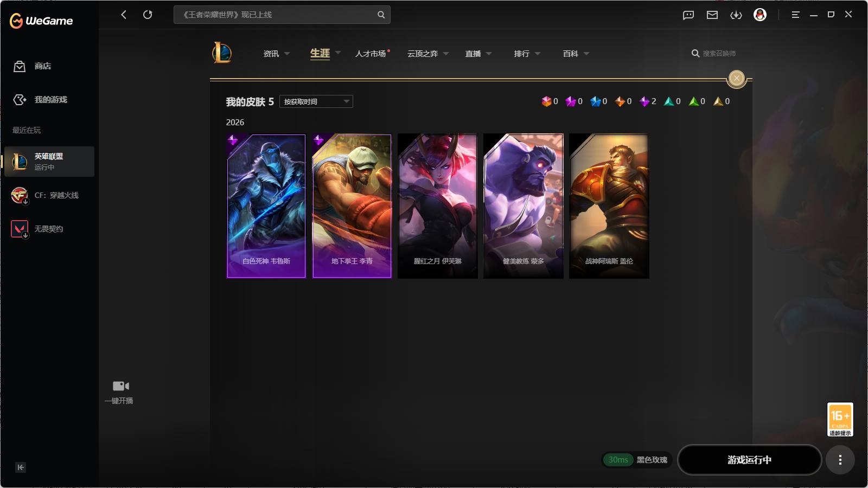Click the top search field for 王者荣耀世界
The width and height of the screenshot is (868, 488).
(282, 15)
